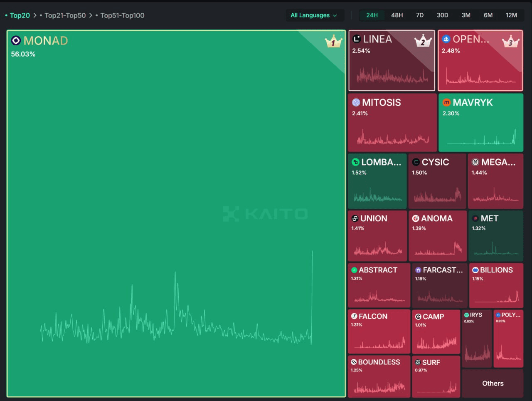532x401 pixels.
Task: Click the OPEN... 2.48% value
Action: coord(451,51)
